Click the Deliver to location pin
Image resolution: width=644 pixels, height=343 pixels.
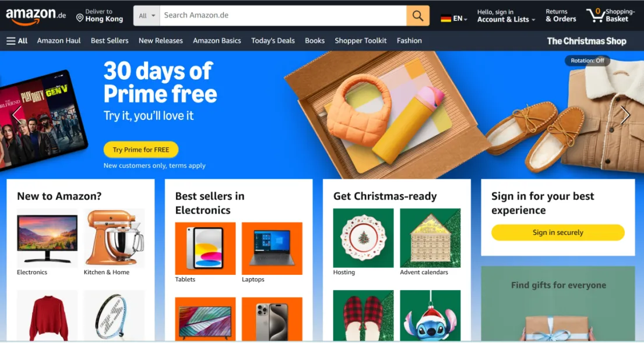pyautogui.click(x=80, y=17)
